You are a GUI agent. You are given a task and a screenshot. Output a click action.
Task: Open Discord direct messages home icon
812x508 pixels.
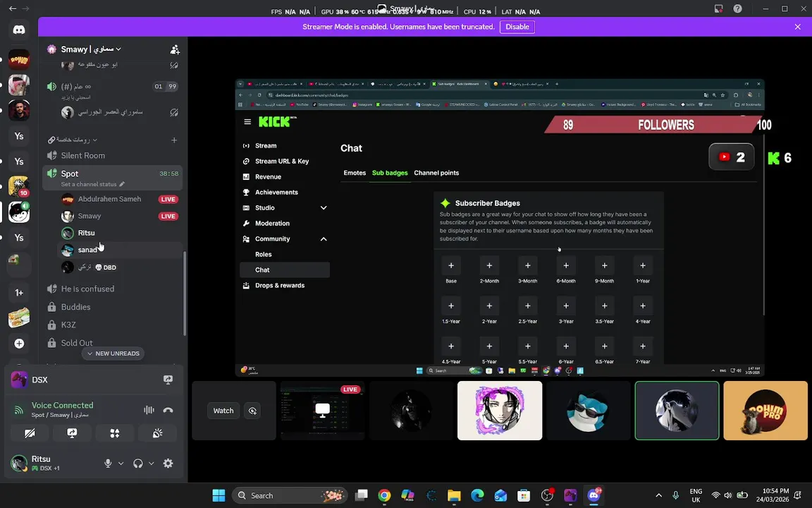tap(18, 30)
